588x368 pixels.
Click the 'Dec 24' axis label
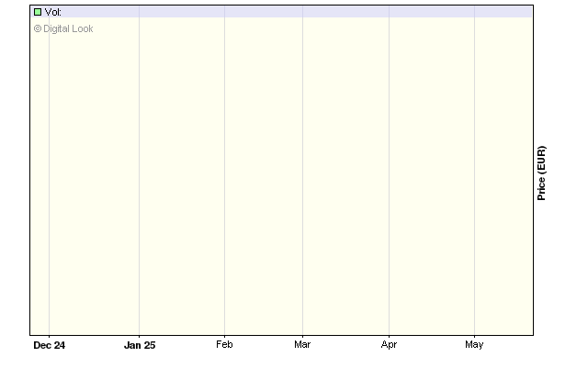click(49, 345)
